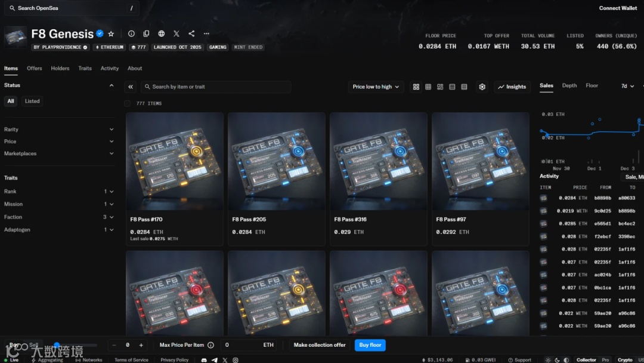
Task: Show the Floor chart tab
Action: (x=592, y=85)
